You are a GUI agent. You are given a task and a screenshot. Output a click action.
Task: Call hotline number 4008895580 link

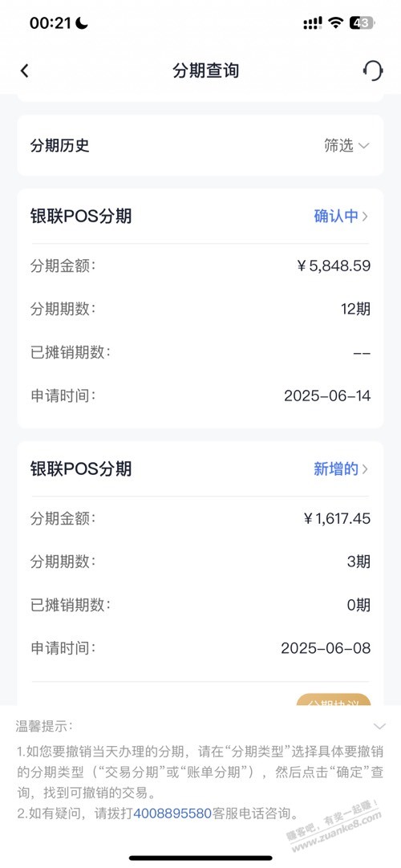click(172, 813)
